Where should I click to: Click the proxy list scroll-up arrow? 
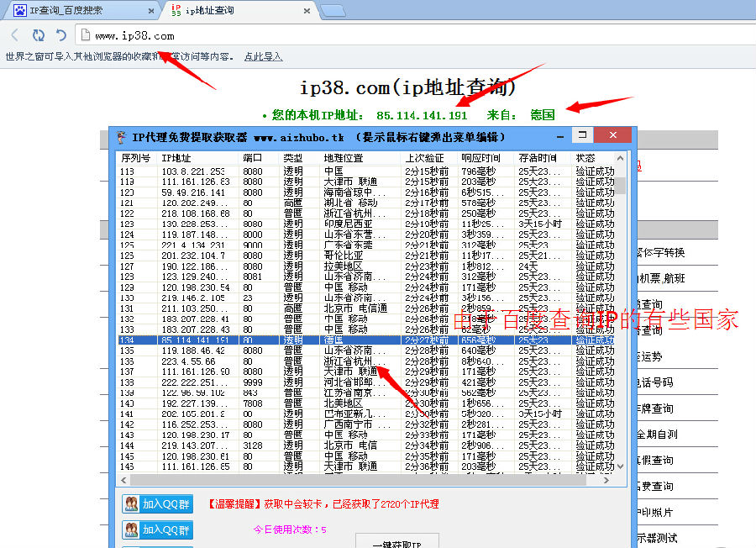tap(620, 158)
